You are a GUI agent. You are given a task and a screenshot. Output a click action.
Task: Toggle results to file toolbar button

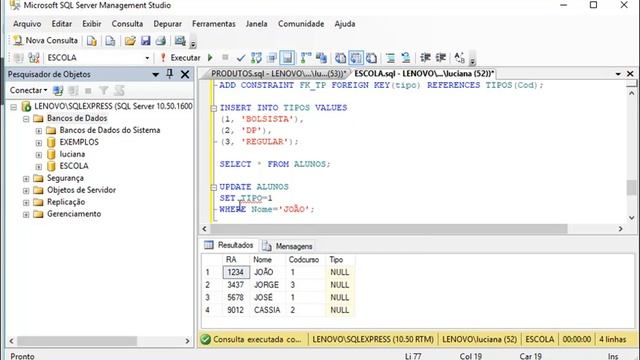click(x=371, y=58)
